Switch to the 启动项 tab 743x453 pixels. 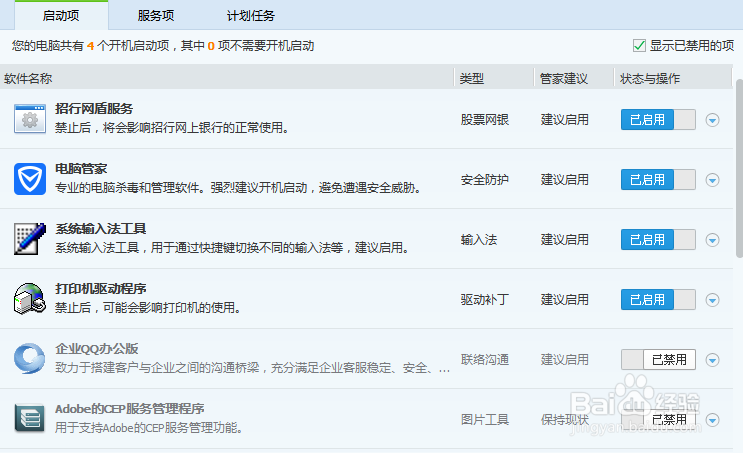click(x=61, y=16)
